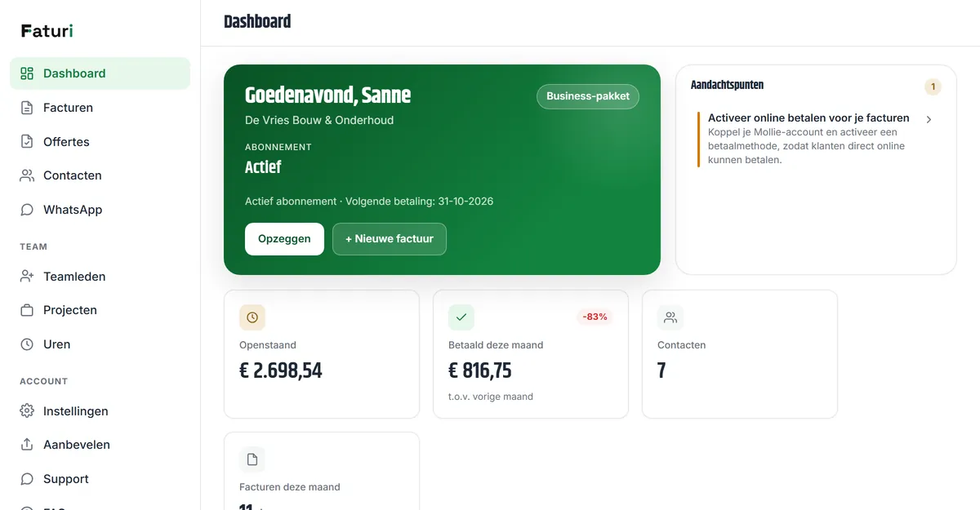Go to Facturen in the sidebar
980x510 pixels.
[100, 108]
